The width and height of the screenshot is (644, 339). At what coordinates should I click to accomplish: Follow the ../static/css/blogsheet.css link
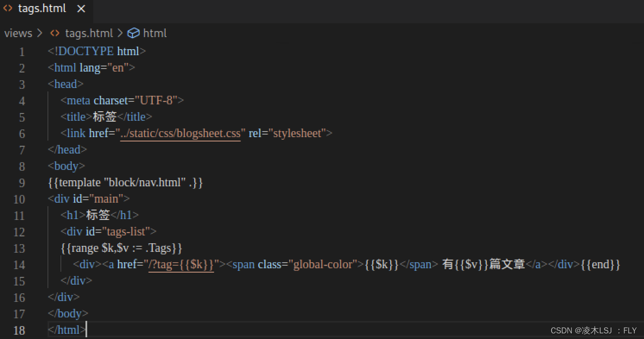coord(180,133)
